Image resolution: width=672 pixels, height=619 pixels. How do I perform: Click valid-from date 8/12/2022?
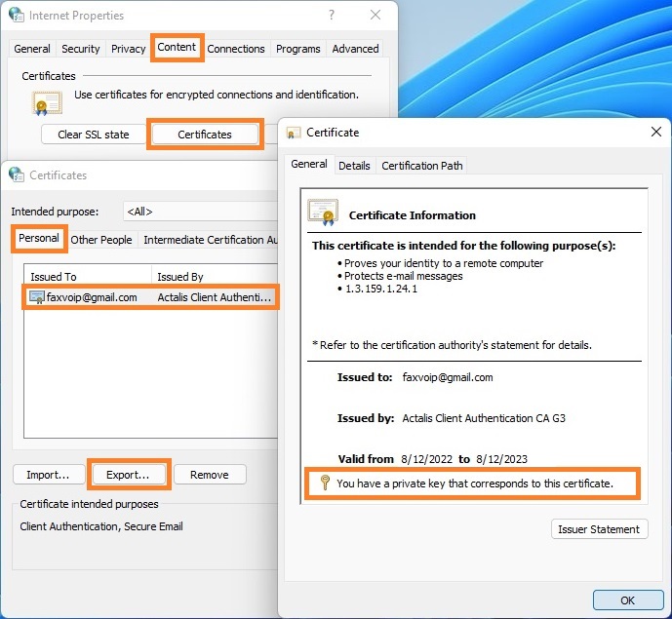point(426,459)
